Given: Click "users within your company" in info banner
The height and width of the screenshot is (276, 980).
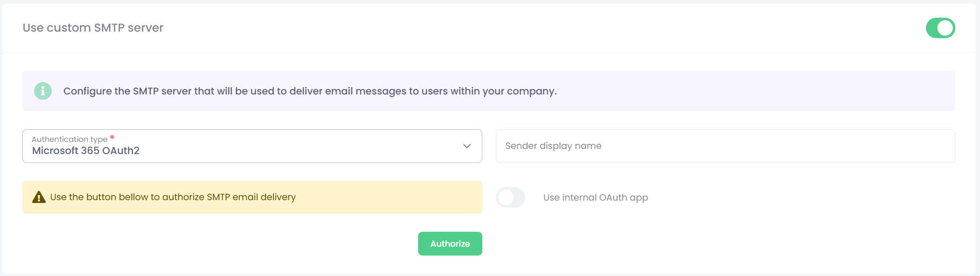Looking at the screenshot, I should (488, 91).
